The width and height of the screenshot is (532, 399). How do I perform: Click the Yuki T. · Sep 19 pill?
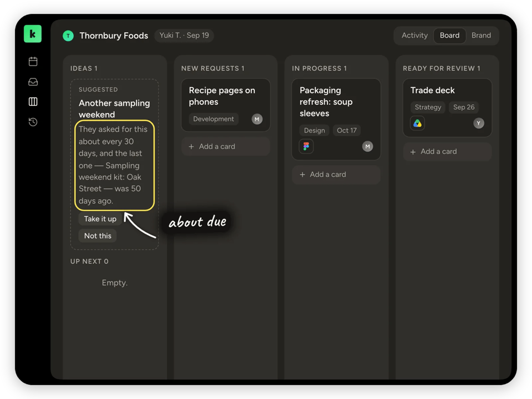[184, 35]
